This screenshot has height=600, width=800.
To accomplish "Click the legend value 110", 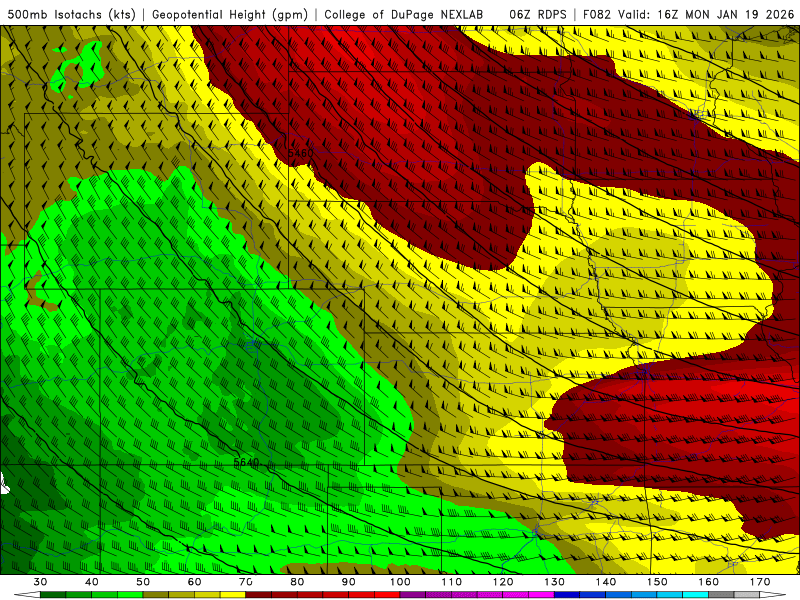I will (x=452, y=582).
